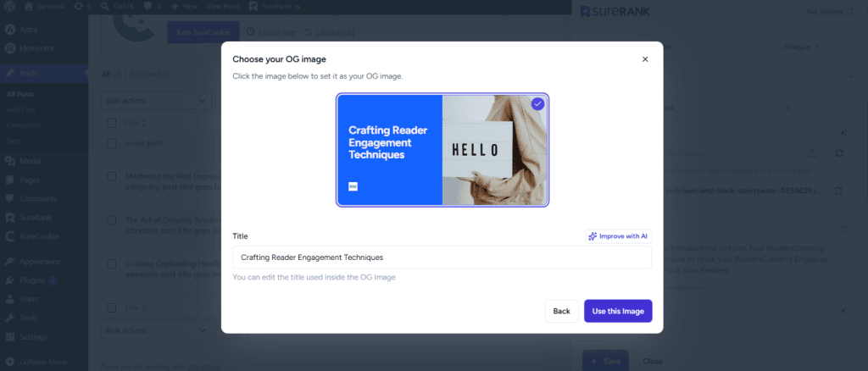The image size is (868, 371).
Task: Click the updates icon in the admin bar
Action: 78,7
